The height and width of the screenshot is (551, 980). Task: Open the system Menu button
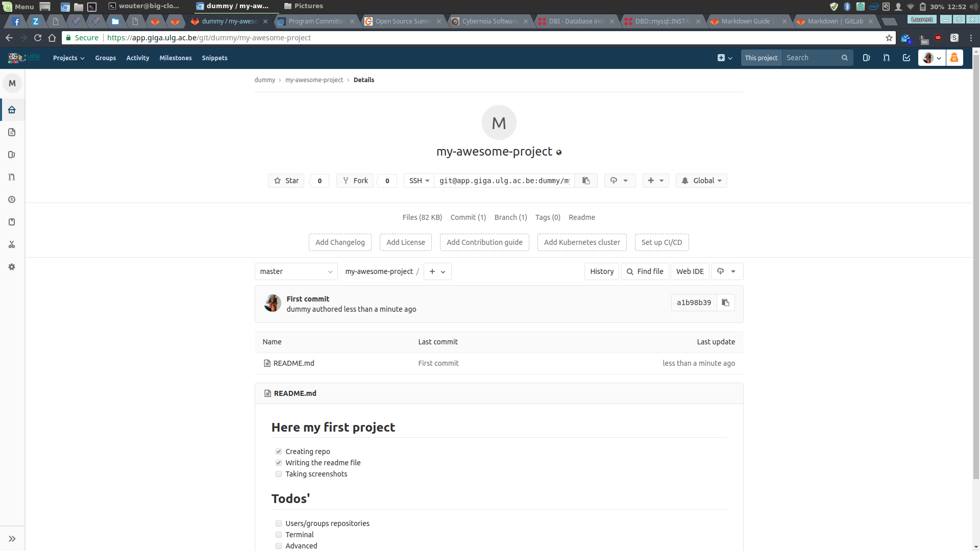coord(18,7)
